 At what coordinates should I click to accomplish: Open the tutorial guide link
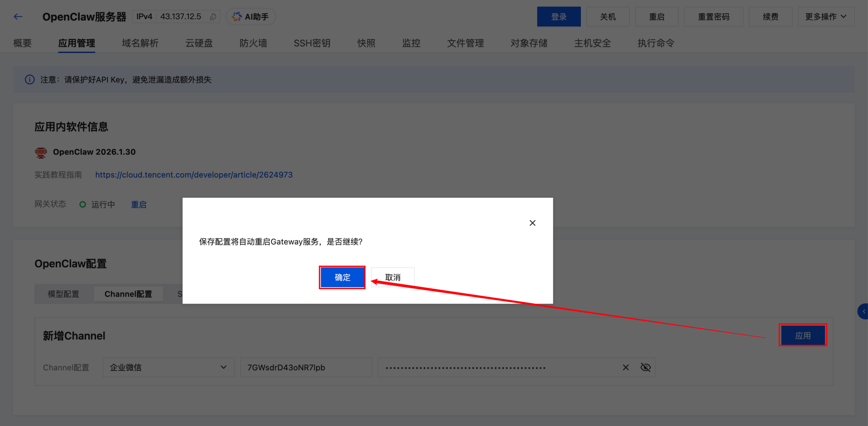194,175
